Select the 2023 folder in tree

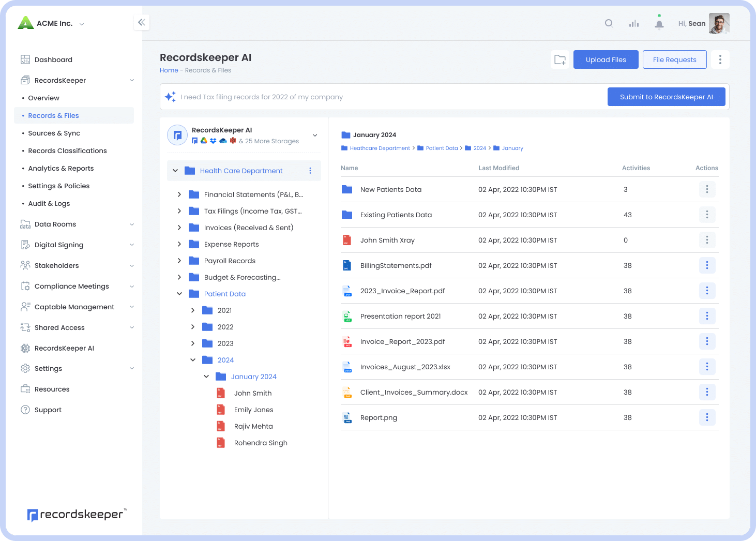pos(225,343)
